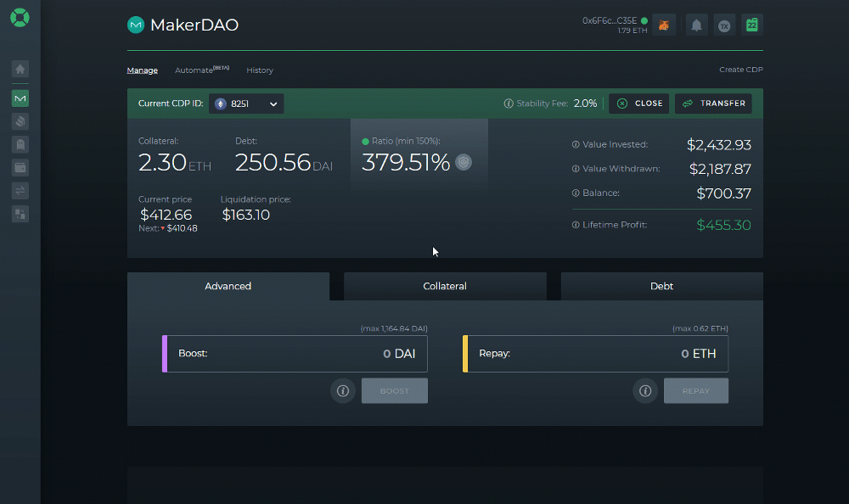Open the swap squares sidebar icon
Image resolution: width=849 pixels, height=504 pixels.
(x=20, y=214)
